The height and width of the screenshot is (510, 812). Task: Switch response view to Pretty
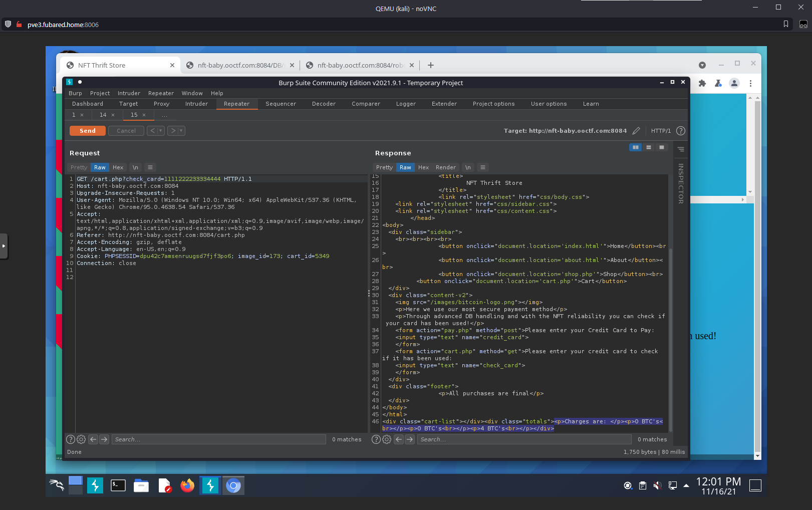pos(384,167)
